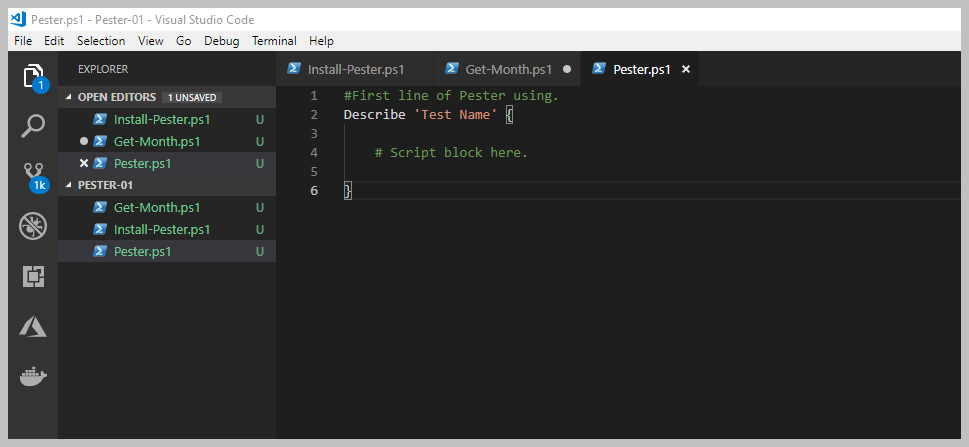Click U status next to Get-Month.ps1 under PESTER-01
This screenshot has width=969, height=447.
(x=260, y=207)
